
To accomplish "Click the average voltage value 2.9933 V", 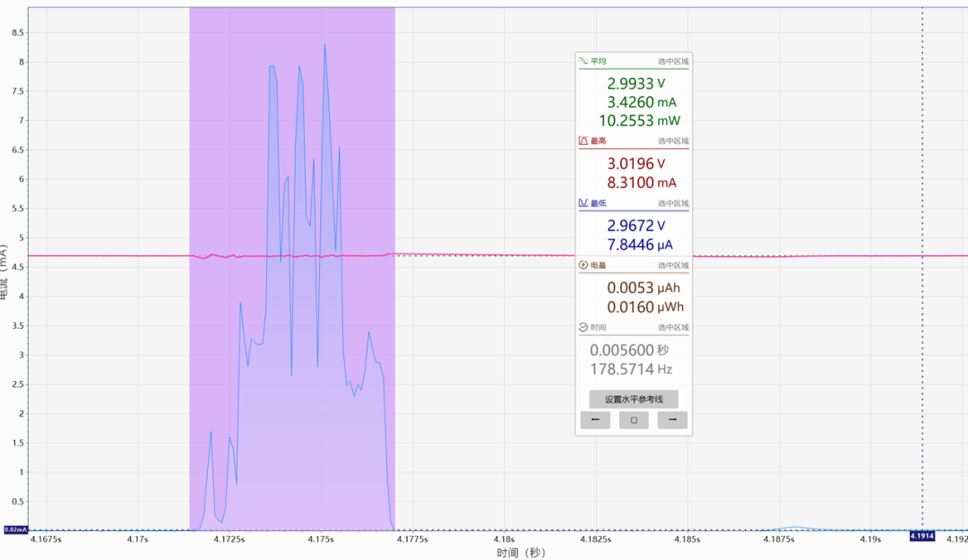I will [635, 83].
